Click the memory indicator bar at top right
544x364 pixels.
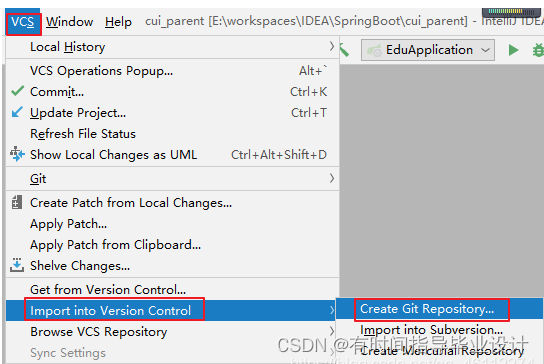tap(511, 12)
